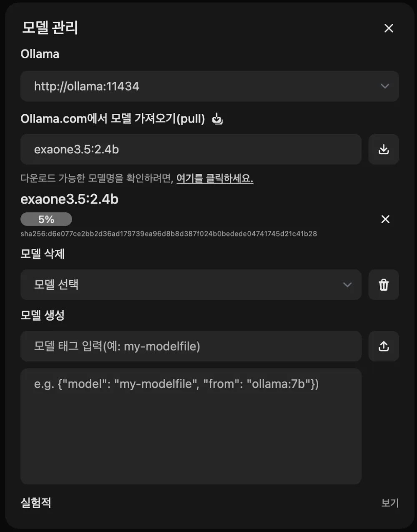Click the exaone3.5:2.4b download title text
Viewport: 417px width, 532px height.
pyautogui.click(x=70, y=199)
